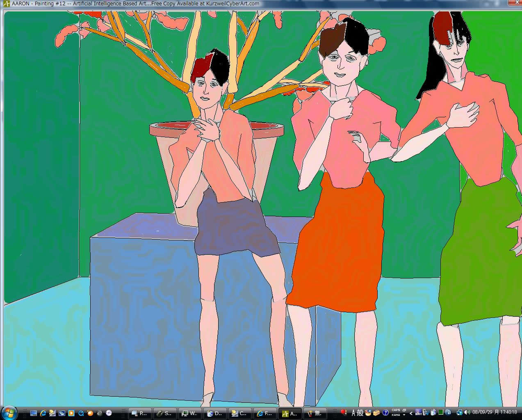Open the Windows Start orb
The height and width of the screenshot is (420, 522).
coord(9,412)
